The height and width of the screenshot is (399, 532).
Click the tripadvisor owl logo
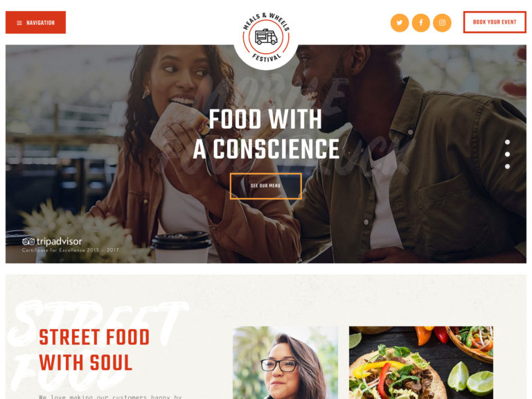28,241
